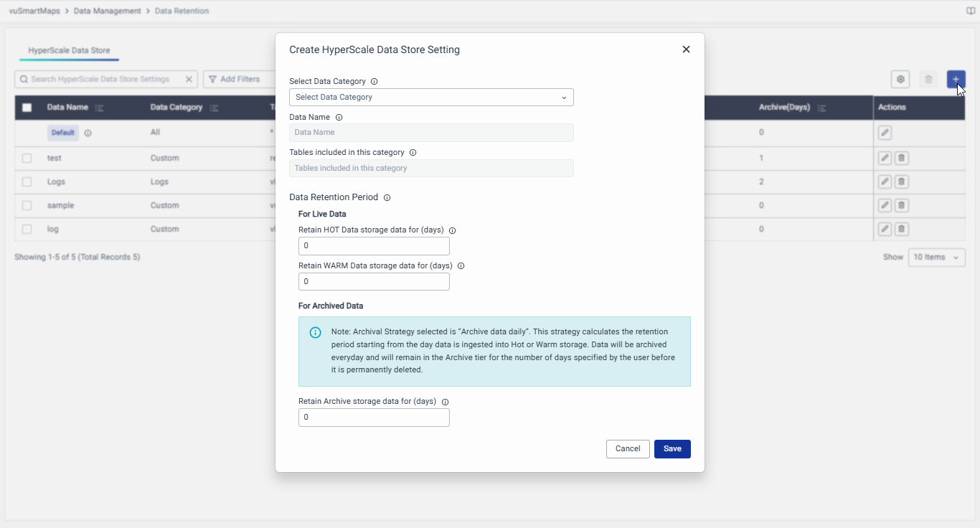Image resolution: width=980 pixels, height=528 pixels.
Task: Check the checkbox for the test row
Action: [x=27, y=158]
